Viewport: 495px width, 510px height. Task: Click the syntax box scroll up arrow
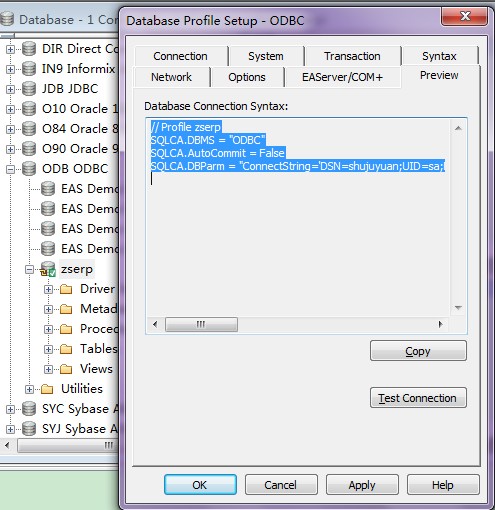pos(458,128)
